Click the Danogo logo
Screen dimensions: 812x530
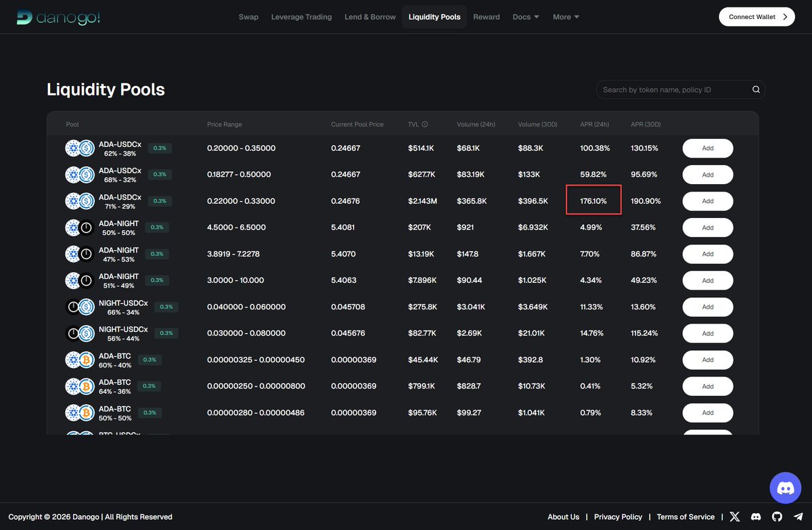(x=58, y=16)
